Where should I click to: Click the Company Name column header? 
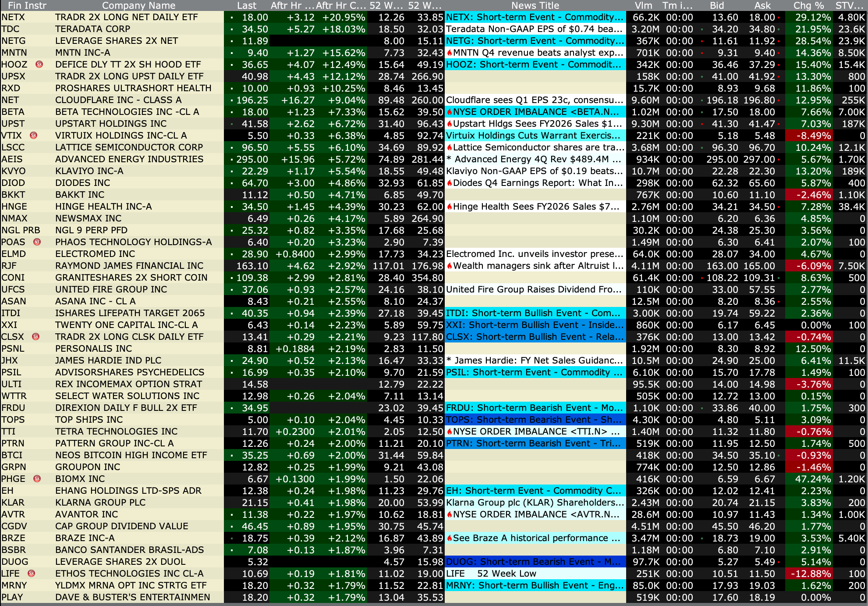click(138, 5)
